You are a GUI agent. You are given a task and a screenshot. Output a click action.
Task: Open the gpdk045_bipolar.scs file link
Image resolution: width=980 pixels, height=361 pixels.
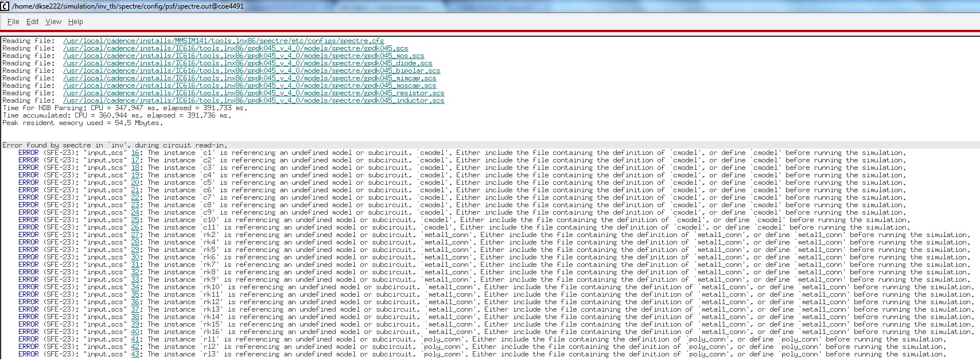click(251, 71)
